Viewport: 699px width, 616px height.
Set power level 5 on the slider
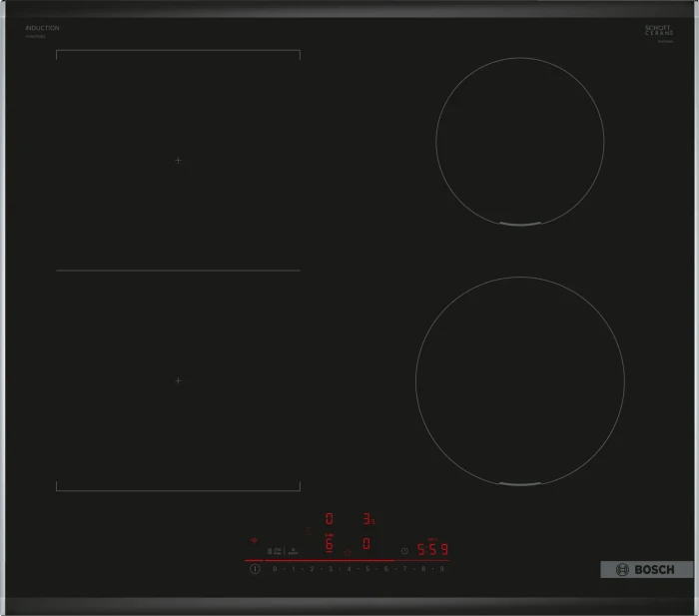pos(367,569)
